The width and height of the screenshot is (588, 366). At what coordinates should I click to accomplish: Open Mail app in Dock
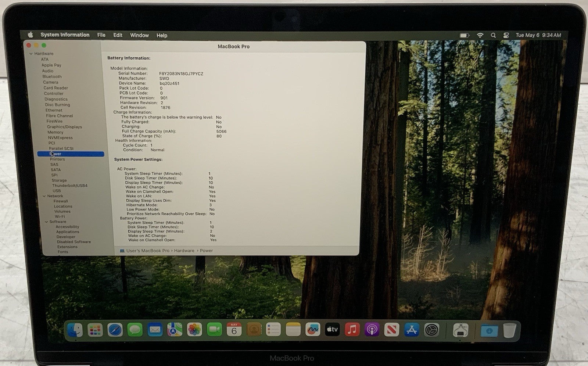click(x=155, y=330)
